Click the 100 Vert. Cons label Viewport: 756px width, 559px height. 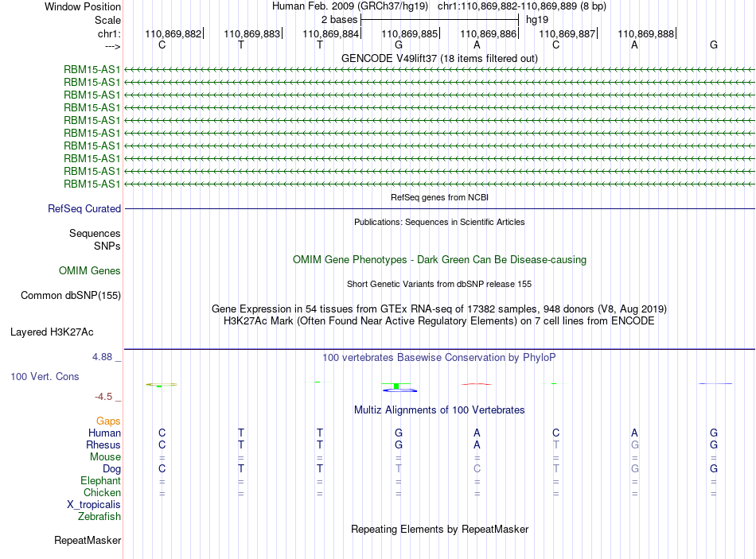click(45, 376)
